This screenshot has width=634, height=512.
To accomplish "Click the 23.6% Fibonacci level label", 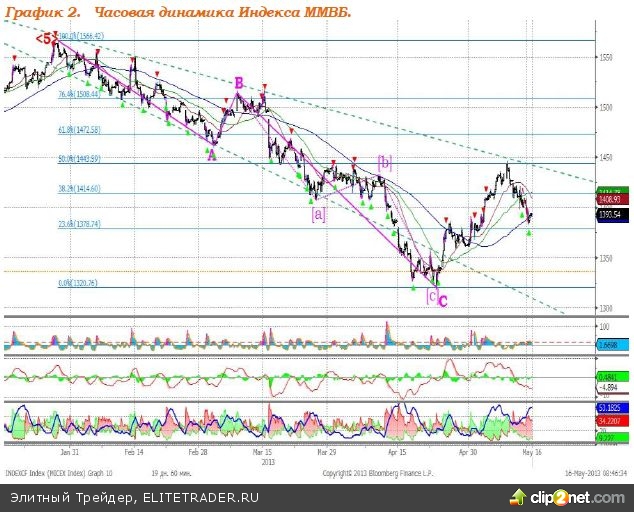I will tap(80, 225).
